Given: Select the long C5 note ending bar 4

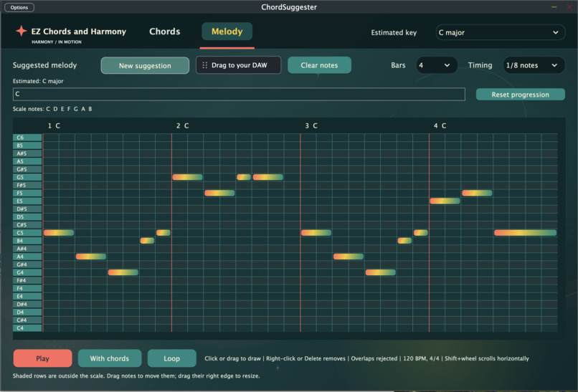Looking at the screenshot, I should tap(525, 233).
